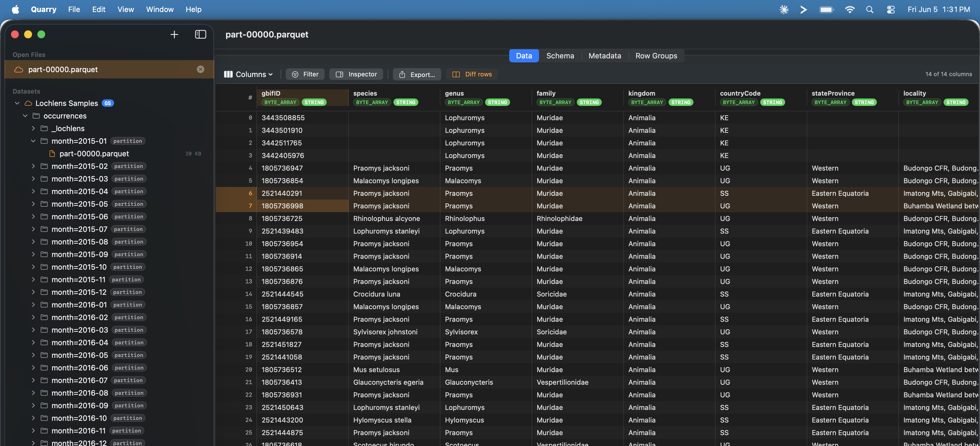Collapse the month=2015-01 partition
This screenshot has width=980, height=446.
pyautogui.click(x=33, y=141)
